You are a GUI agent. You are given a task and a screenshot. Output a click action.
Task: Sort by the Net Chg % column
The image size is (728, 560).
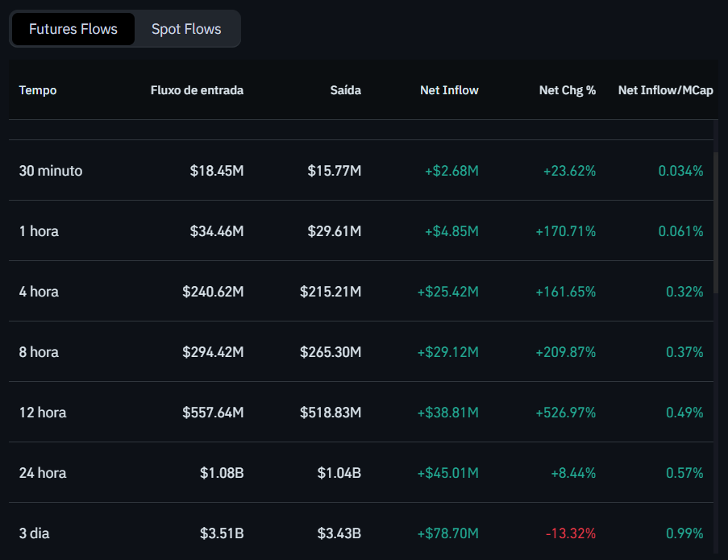(568, 90)
